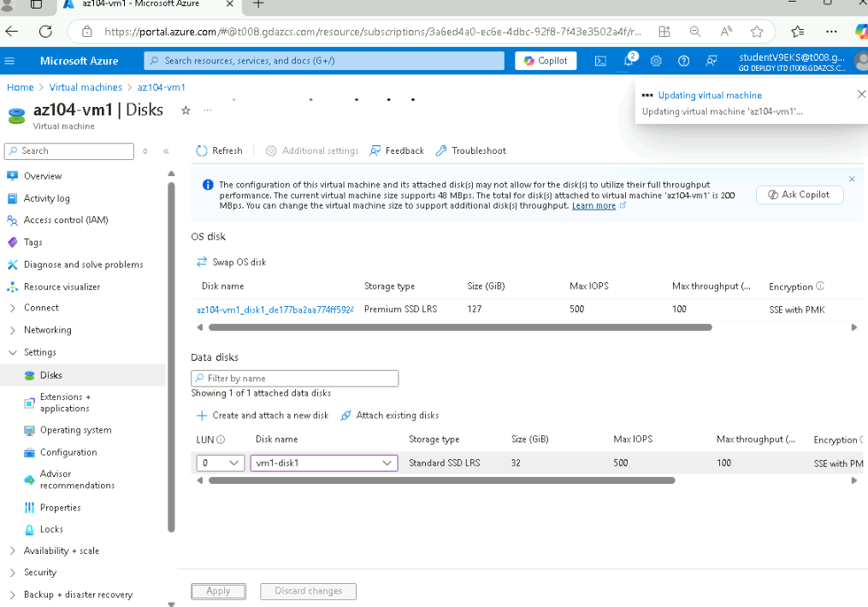Open Tags in the left menu
The width and height of the screenshot is (868, 607).
coord(32,242)
